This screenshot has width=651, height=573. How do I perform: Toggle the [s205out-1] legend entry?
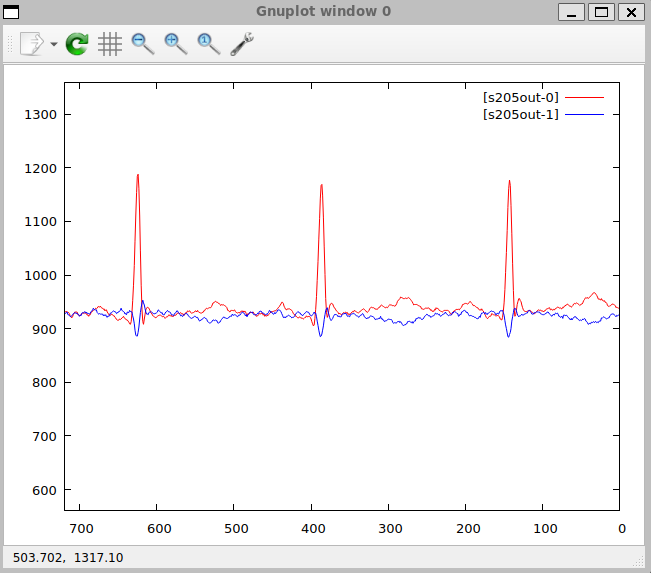coord(520,114)
